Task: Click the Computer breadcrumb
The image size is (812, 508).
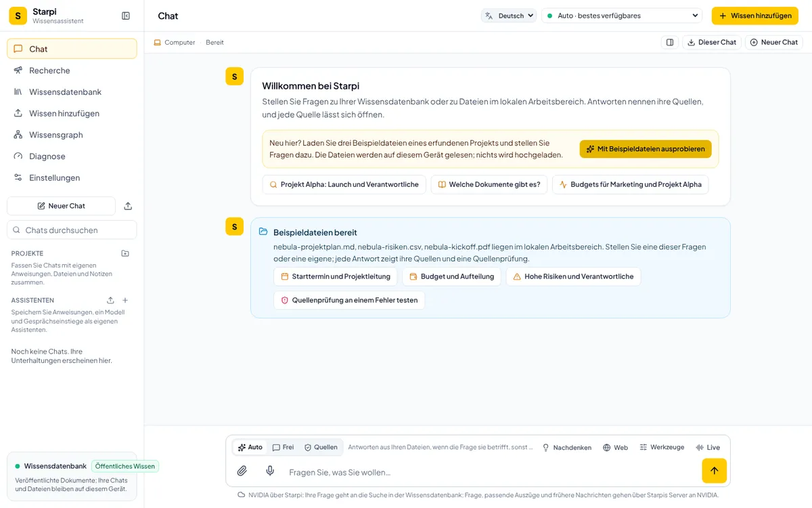Action: click(175, 42)
